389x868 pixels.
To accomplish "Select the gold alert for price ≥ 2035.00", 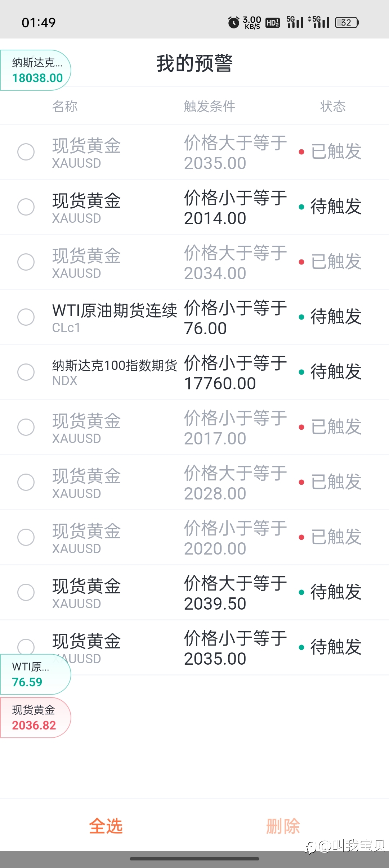I will [26, 152].
